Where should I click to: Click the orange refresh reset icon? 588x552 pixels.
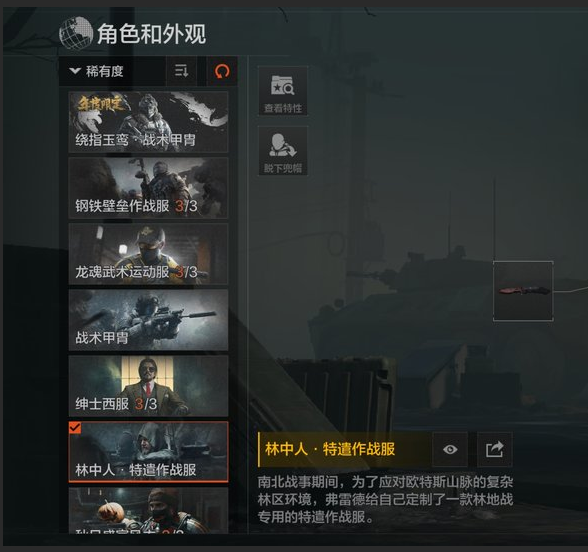pos(222,71)
